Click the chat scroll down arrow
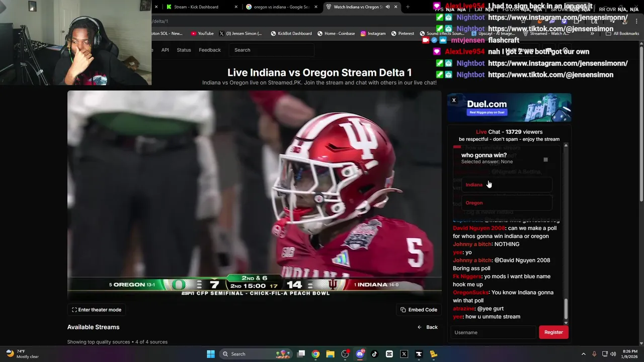Viewport: 644px width, 362px height. pos(566,322)
